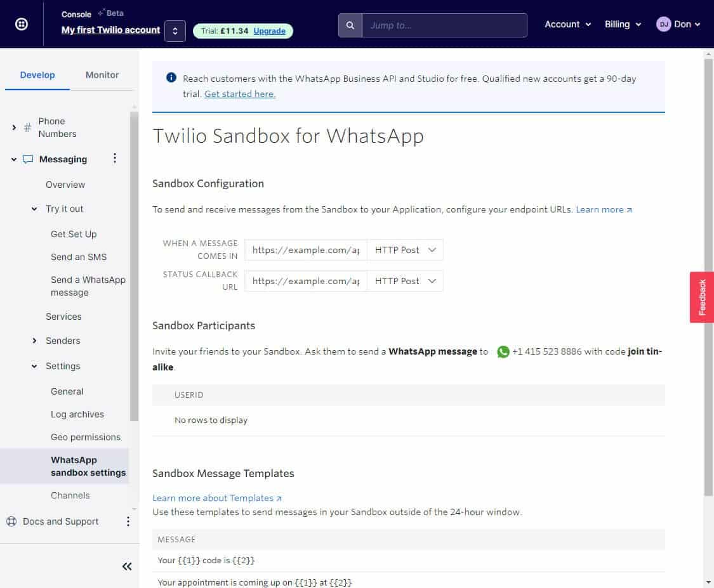This screenshot has width=714, height=588.
Task: Open HTTP Post dropdown for incoming message
Action: pyautogui.click(x=405, y=250)
